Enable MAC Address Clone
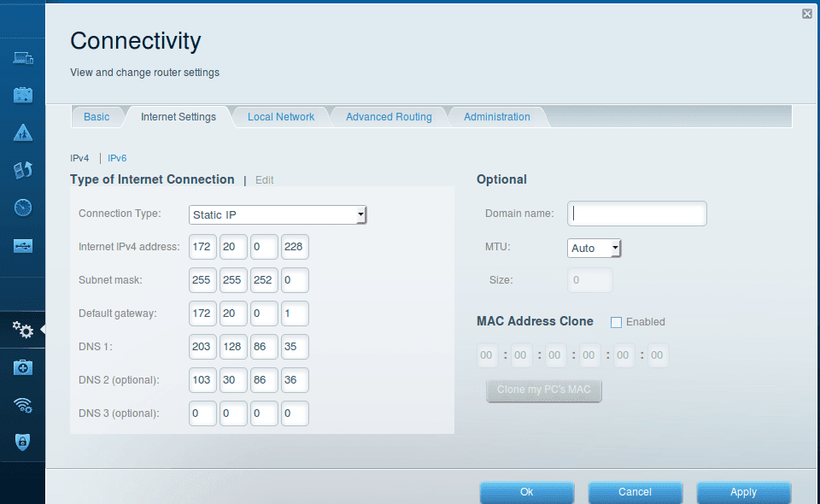The image size is (820, 504). coord(616,322)
